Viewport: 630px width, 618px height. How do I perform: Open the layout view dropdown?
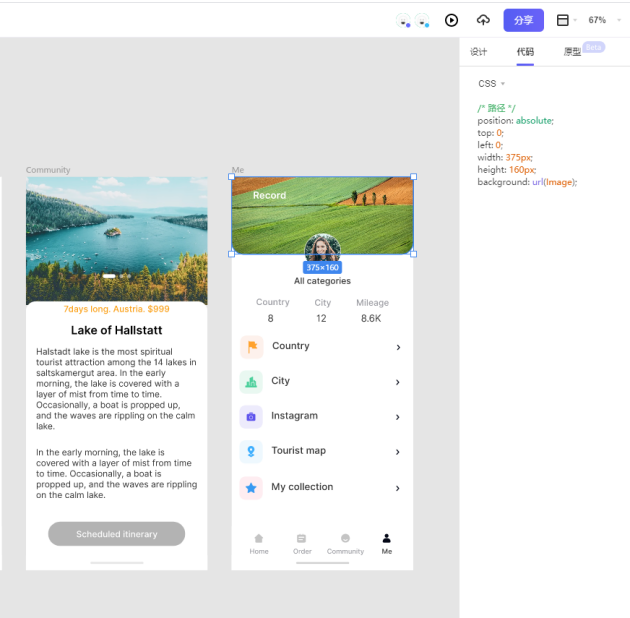(566, 20)
